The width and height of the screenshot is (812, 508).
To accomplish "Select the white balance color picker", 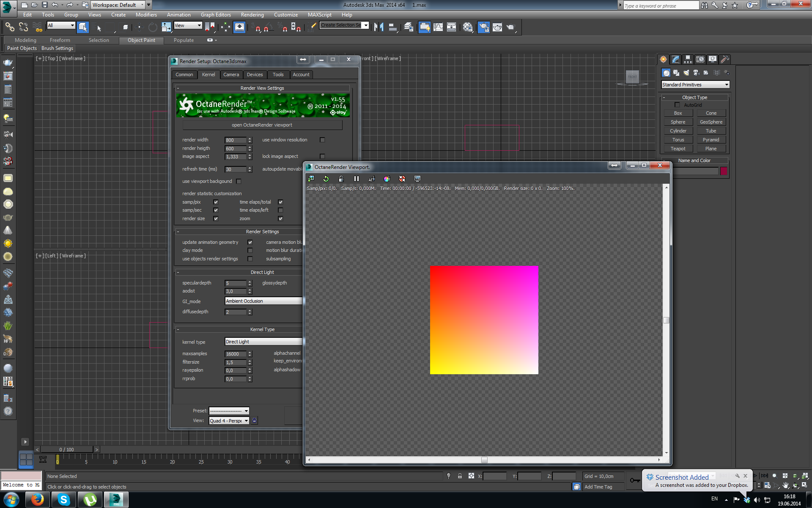I will tap(387, 179).
